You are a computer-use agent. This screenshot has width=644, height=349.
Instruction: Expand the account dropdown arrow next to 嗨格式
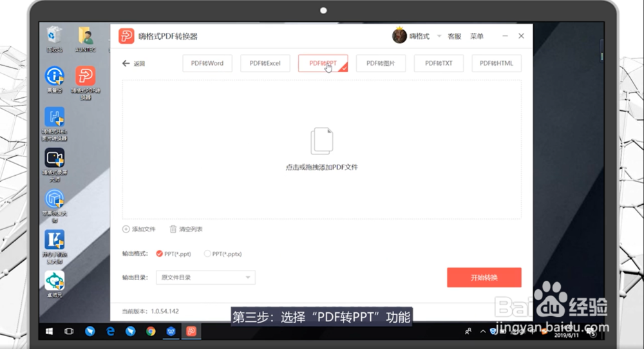click(439, 36)
